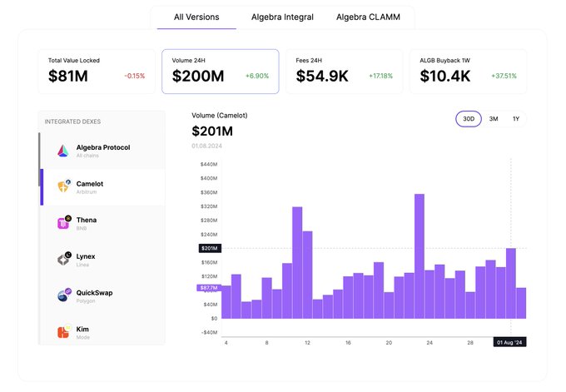Click the Thena pink icon

pyautogui.click(x=62, y=223)
